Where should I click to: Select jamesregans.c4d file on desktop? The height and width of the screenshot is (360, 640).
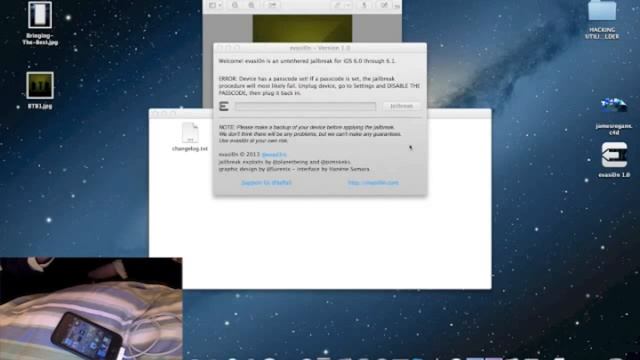613,116
